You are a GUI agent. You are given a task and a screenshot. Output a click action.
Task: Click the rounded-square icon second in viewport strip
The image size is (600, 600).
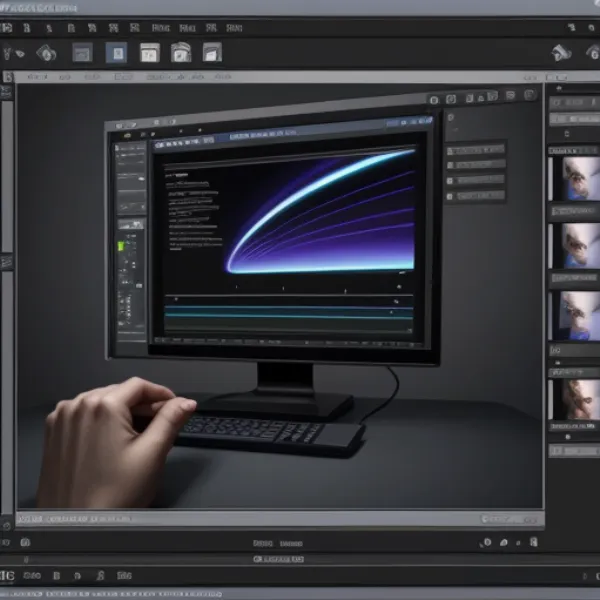tap(451, 99)
